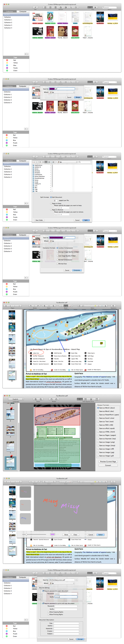Image resolution: width=124 pixels, height=644 pixels.
Task: Click the Title field in the Encrypt dialog
Action: [x=66, y=623]
